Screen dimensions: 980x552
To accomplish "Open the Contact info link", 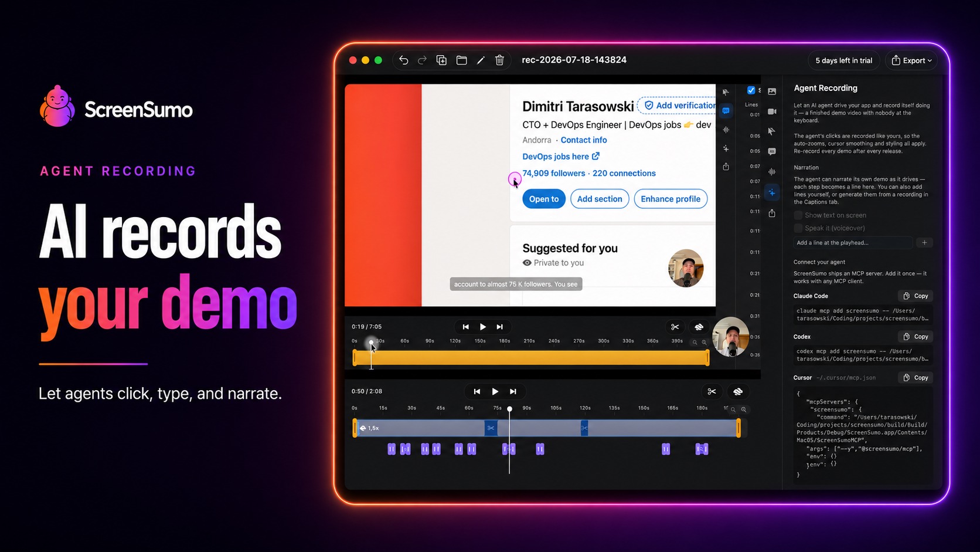I will (x=584, y=140).
